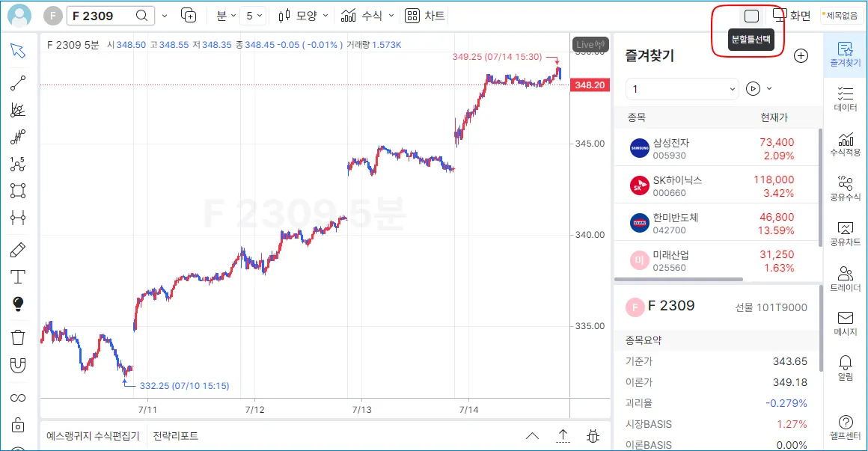Click the 화면 screen button
The width and height of the screenshot is (868, 451).
[792, 16]
